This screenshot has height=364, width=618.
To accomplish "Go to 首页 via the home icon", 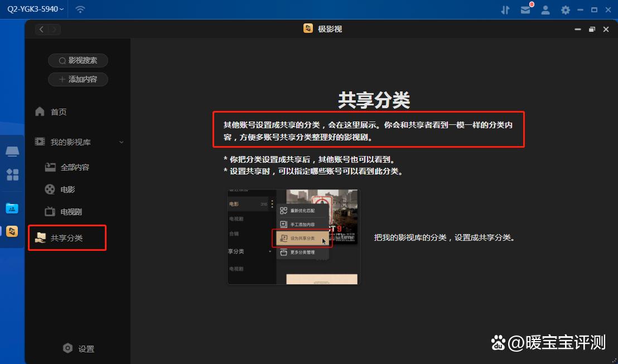I will point(57,111).
